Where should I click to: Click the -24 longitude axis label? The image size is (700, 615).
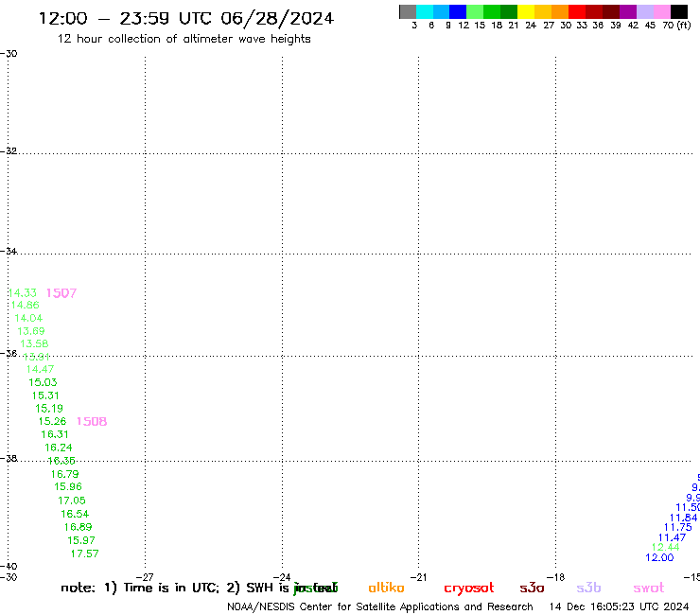(282, 577)
